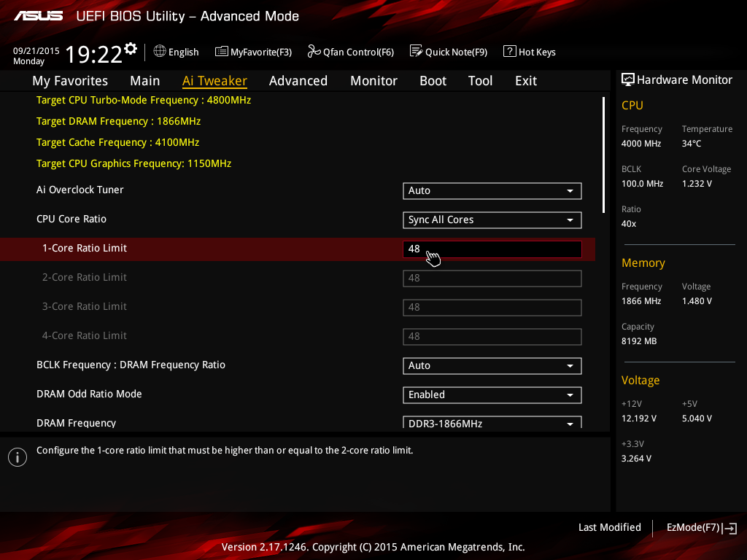This screenshot has height=560, width=747.
Task: Switch to the Boot tab
Action: tap(433, 81)
